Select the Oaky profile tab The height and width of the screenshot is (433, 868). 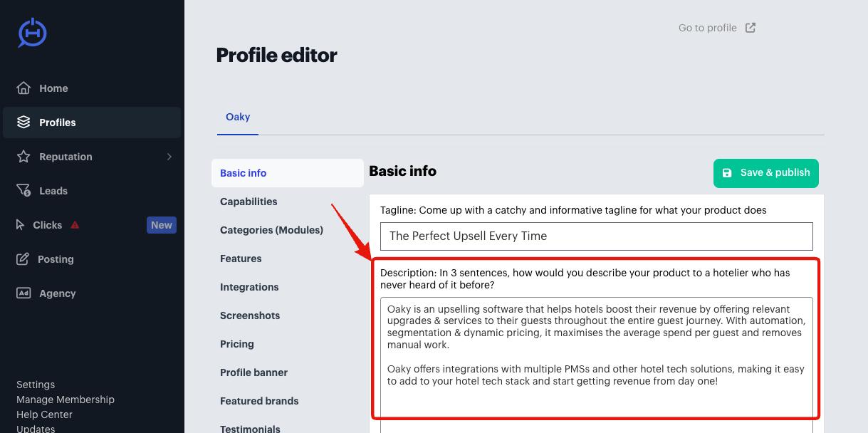pyautogui.click(x=238, y=117)
